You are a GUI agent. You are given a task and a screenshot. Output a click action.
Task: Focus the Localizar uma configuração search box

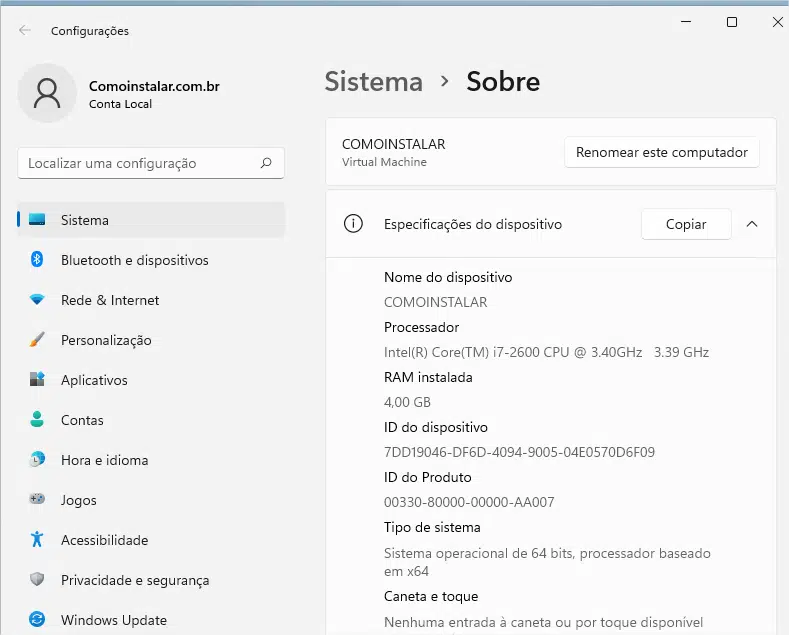pyautogui.click(x=151, y=163)
